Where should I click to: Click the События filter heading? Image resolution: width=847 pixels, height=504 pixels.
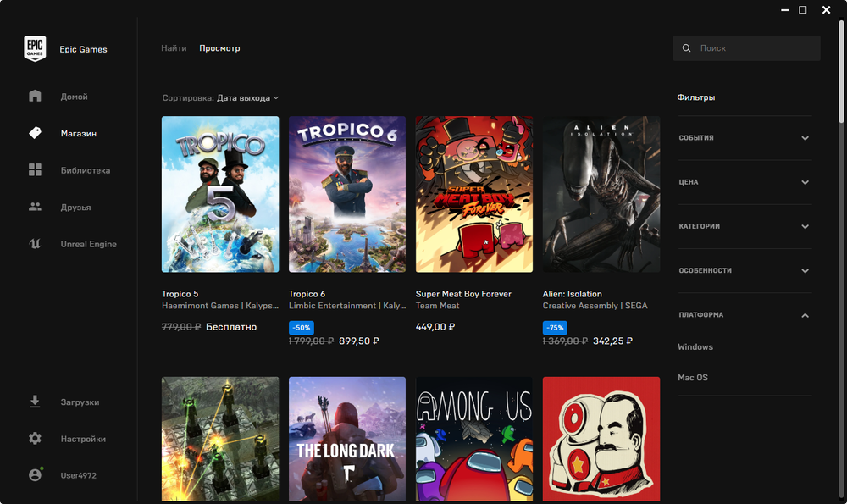[696, 138]
